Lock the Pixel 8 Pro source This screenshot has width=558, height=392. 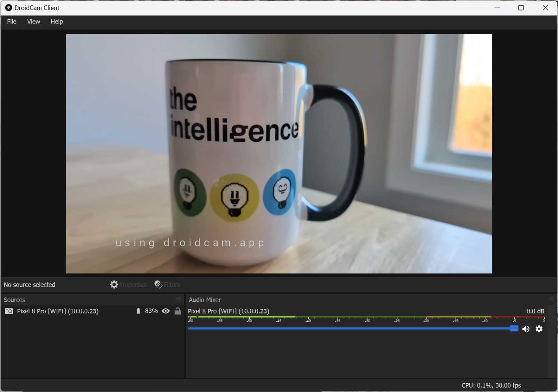coord(178,311)
